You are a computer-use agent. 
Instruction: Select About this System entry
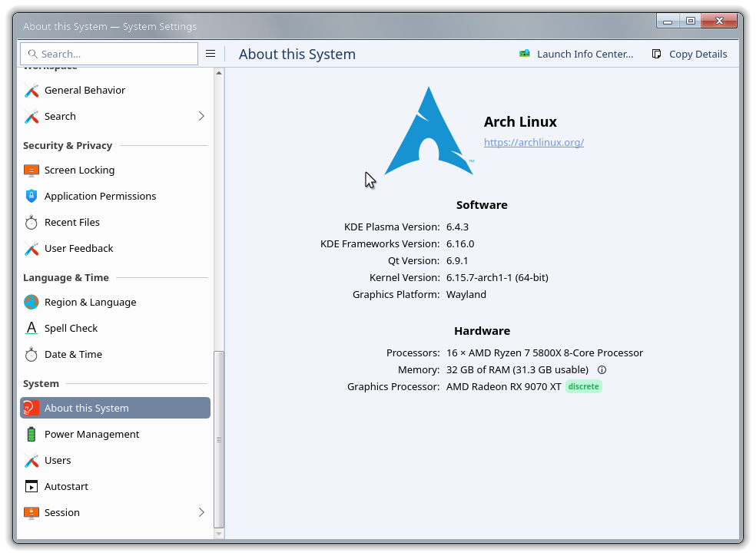[115, 408]
